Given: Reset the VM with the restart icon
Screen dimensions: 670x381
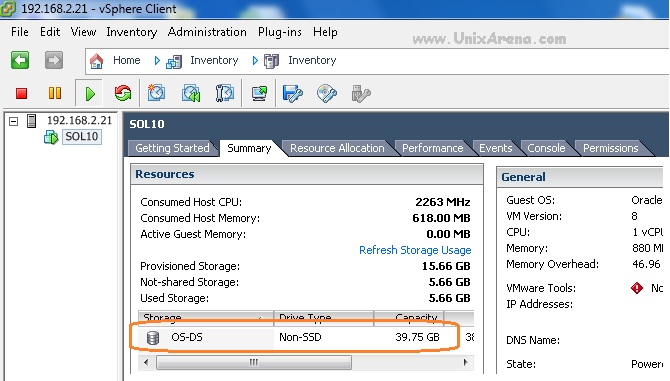Looking at the screenshot, I should pos(123,93).
